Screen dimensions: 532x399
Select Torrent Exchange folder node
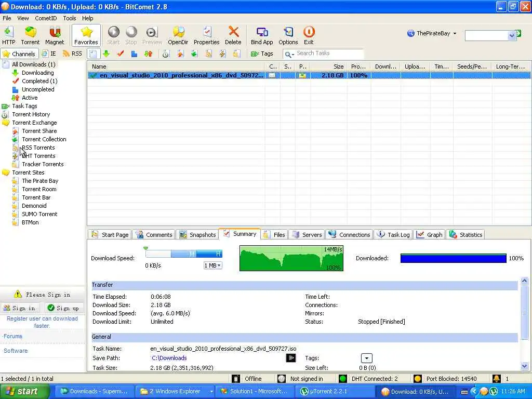click(x=34, y=123)
